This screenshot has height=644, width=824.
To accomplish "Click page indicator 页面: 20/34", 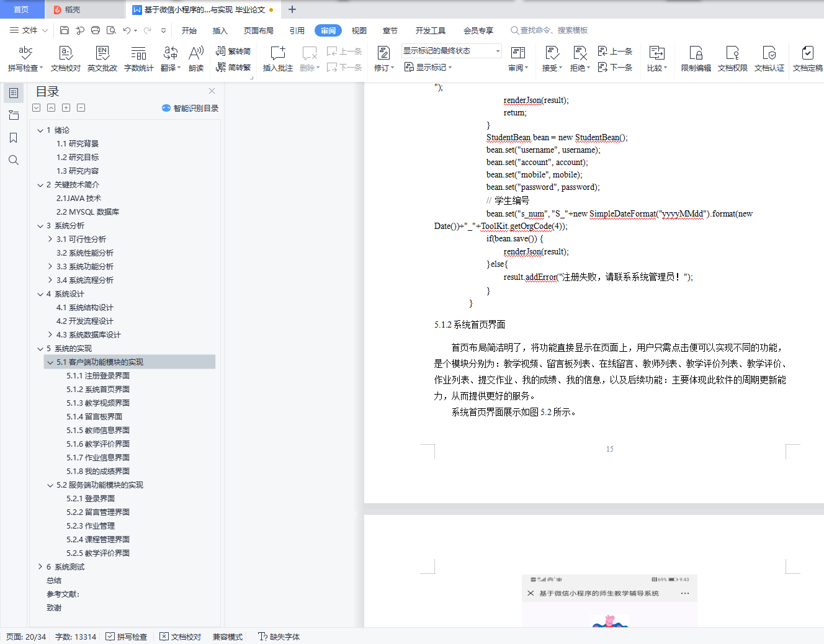I will [x=26, y=637].
